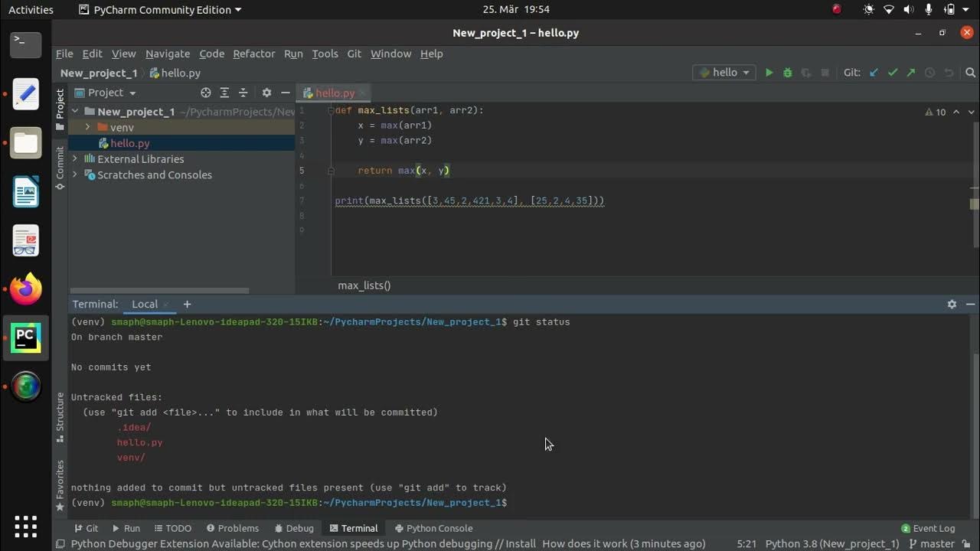Click the 10 warnings inspection indicator
Image resolution: width=980 pixels, height=551 pixels.
[936, 112]
